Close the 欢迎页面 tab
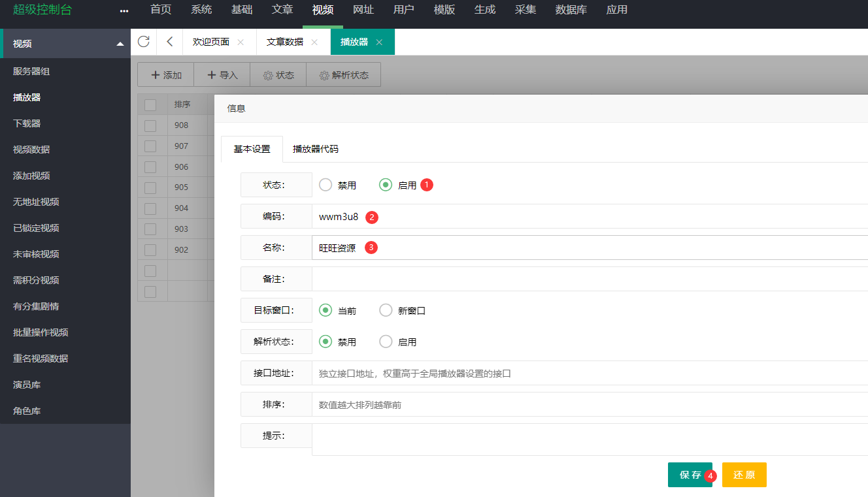Image resolution: width=868 pixels, height=497 pixels. pyautogui.click(x=241, y=42)
